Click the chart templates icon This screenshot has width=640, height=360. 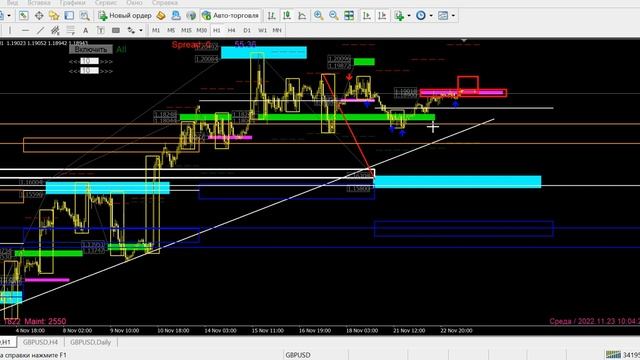point(443,16)
